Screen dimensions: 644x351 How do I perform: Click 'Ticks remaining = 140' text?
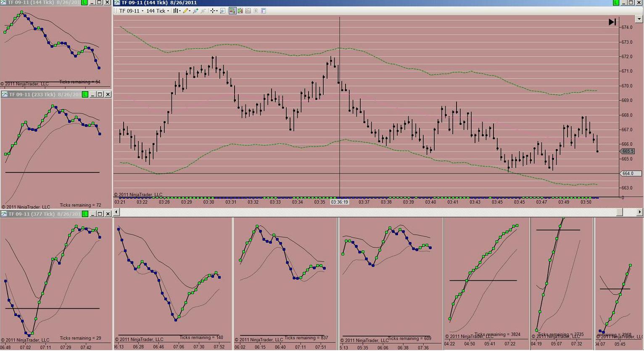click(201, 338)
